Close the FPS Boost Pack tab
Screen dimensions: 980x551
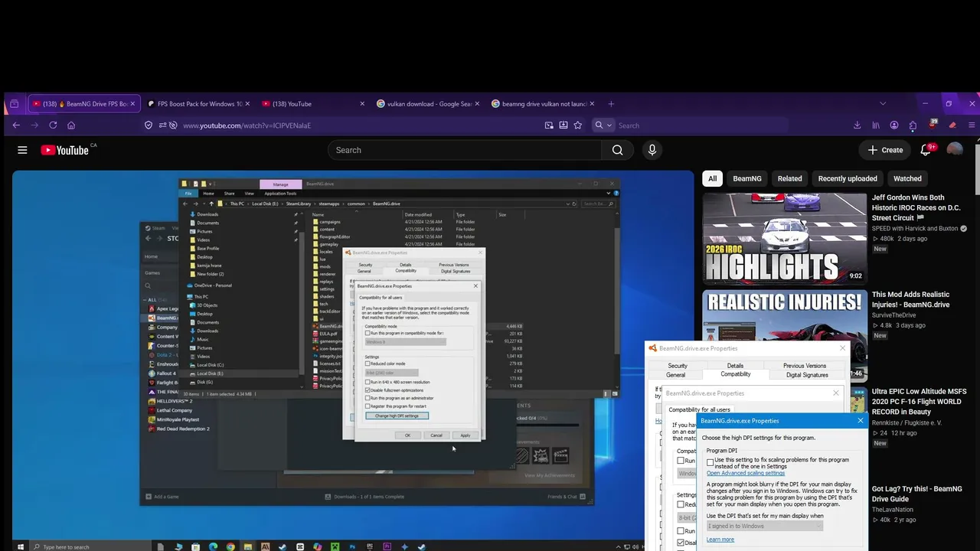click(248, 104)
